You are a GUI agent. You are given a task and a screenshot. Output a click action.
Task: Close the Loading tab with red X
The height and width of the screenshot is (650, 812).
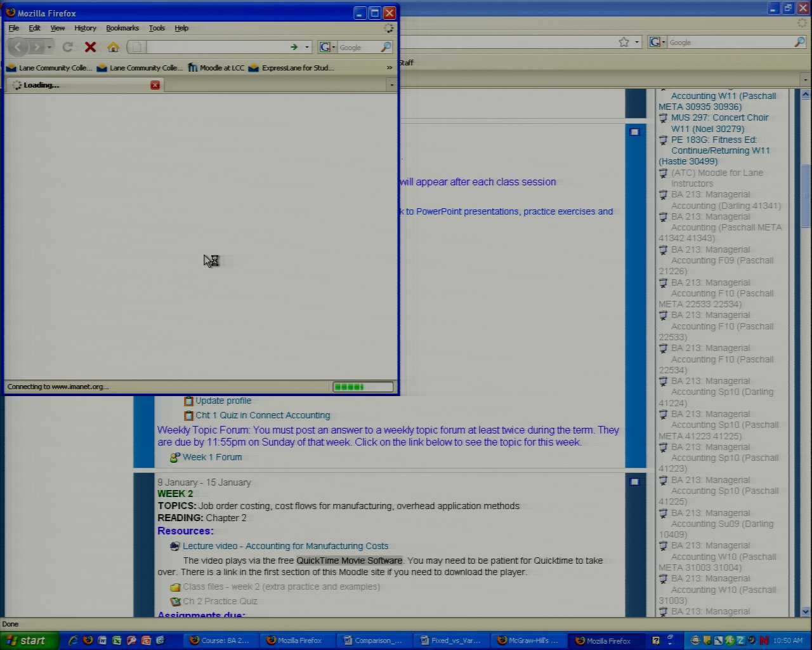coord(155,85)
